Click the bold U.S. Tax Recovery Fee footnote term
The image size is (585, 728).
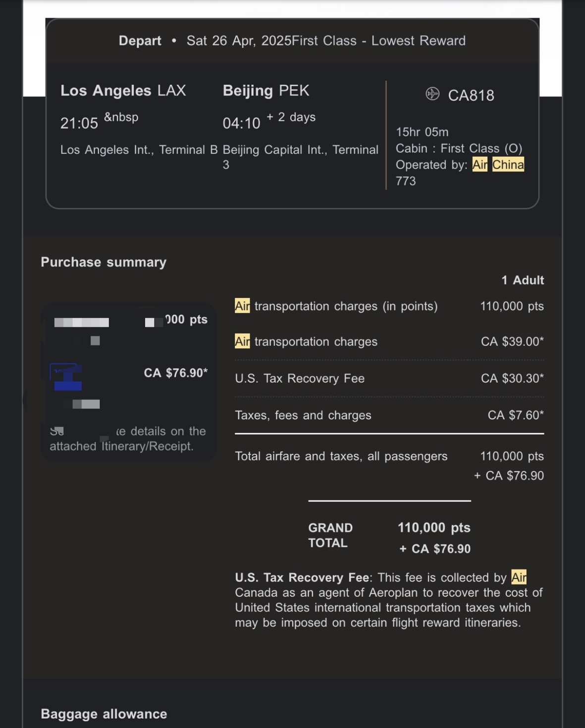click(x=302, y=578)
